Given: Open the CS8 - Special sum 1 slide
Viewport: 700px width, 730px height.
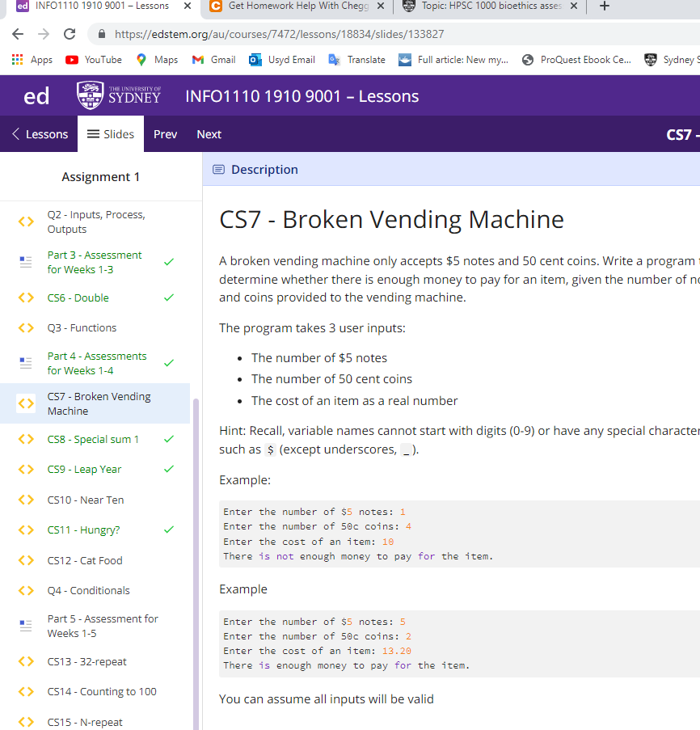Looking at the screenshot, I should [95, 439].
